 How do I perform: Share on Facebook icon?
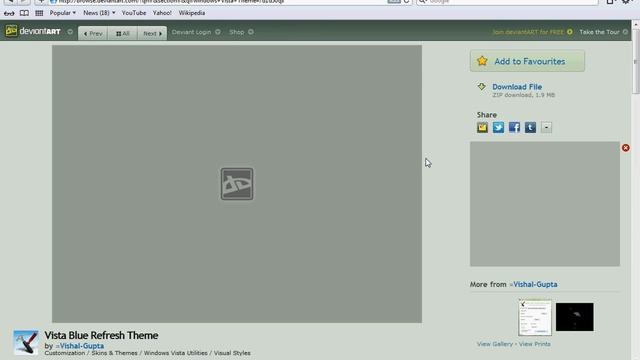514,127
